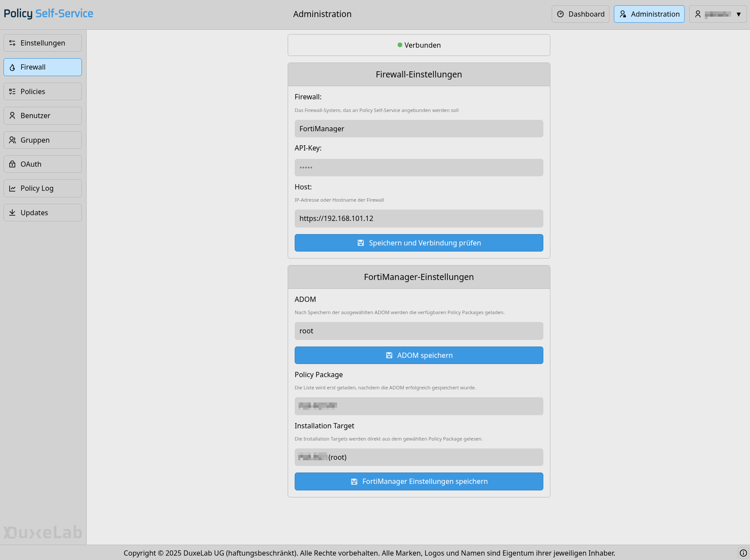750x560 pixels.
Task: Click the Policy Self-Service logo
Action: click(x=48, y=14)
